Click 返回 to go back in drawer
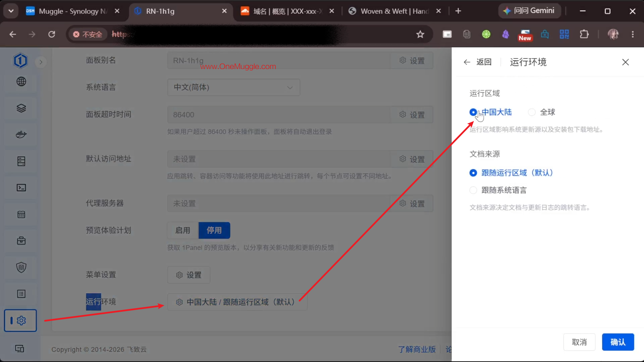The image size is (644, 362). pyautogui.click(x=478, y=62)
